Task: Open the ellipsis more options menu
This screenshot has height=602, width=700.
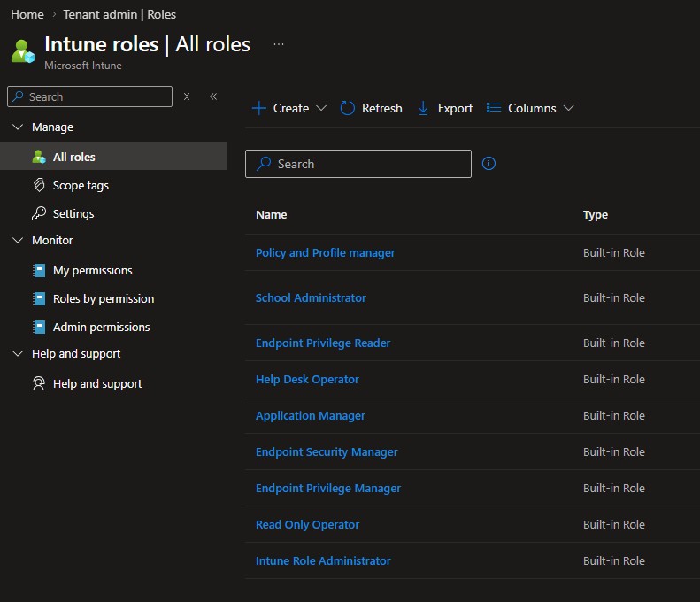Action: pyautogui.click(x=279, y=44)
